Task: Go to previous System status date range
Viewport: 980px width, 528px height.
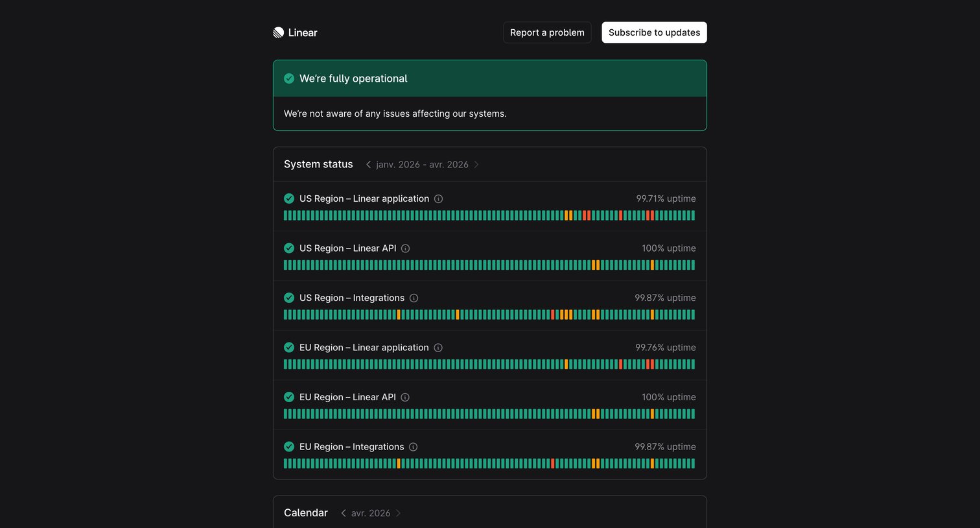Action: [368, 165]
